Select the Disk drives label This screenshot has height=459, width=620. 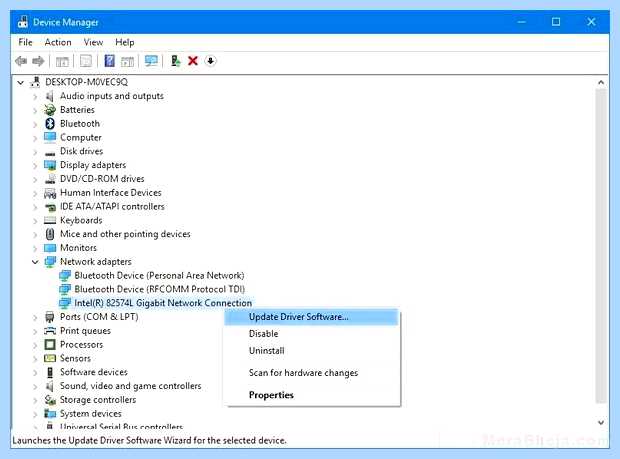(x=81, y=151)
